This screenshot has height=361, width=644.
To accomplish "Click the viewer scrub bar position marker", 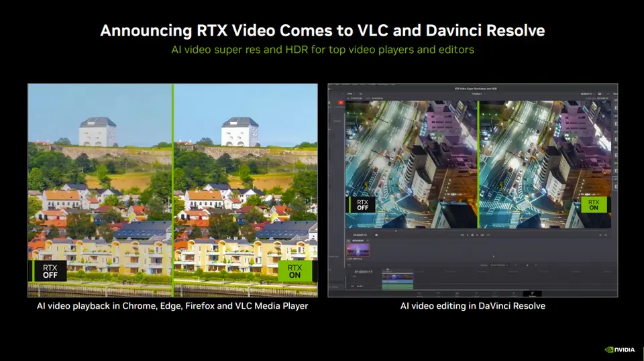I will pos(396,231).
